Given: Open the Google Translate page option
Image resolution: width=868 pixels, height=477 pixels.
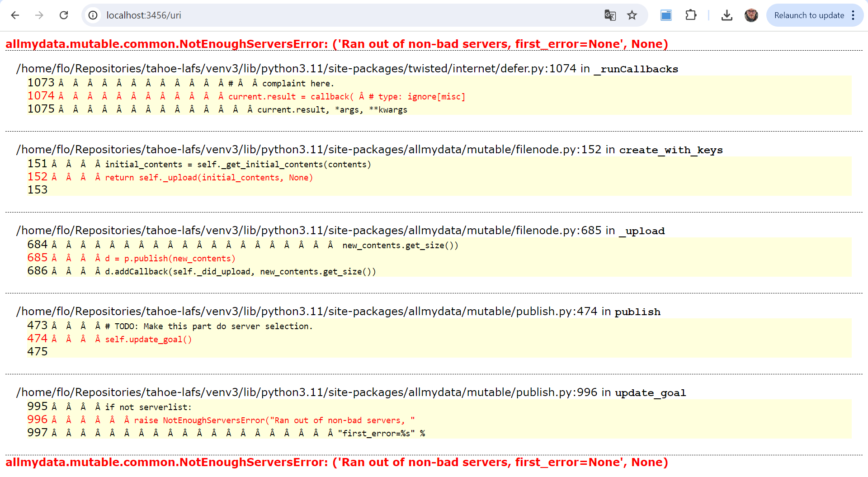Looking at the screenshot, I should point(610,15).
